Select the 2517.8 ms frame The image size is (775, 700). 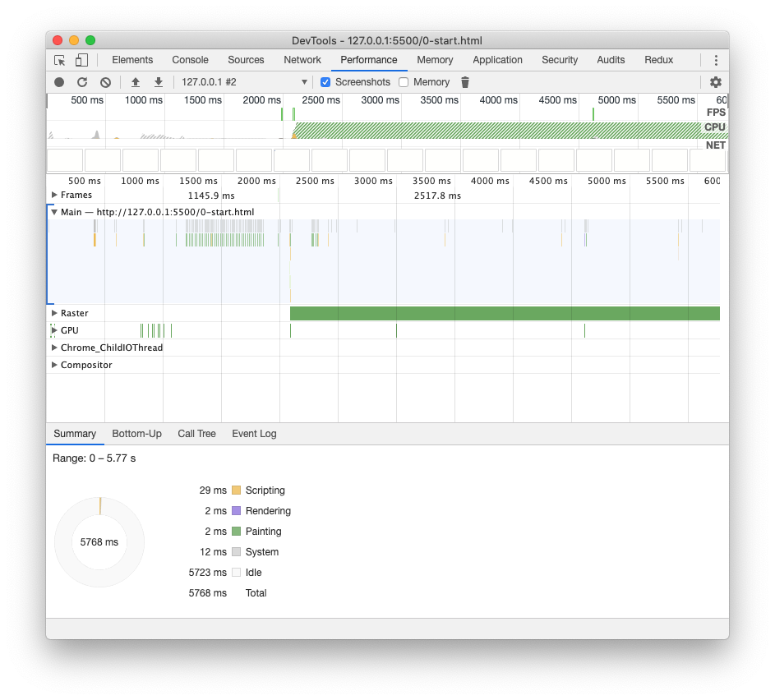tap(437, 196)
